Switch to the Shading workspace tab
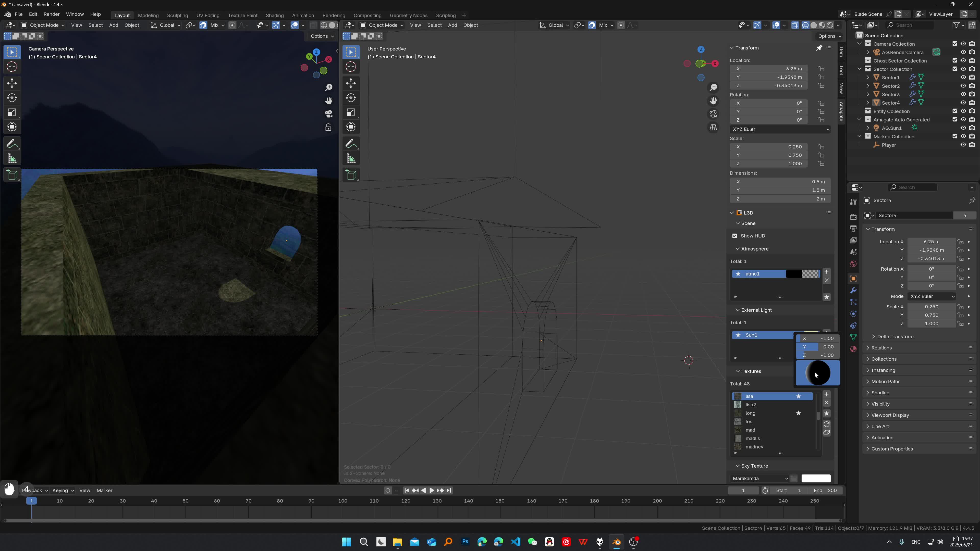 coord(275,15)
